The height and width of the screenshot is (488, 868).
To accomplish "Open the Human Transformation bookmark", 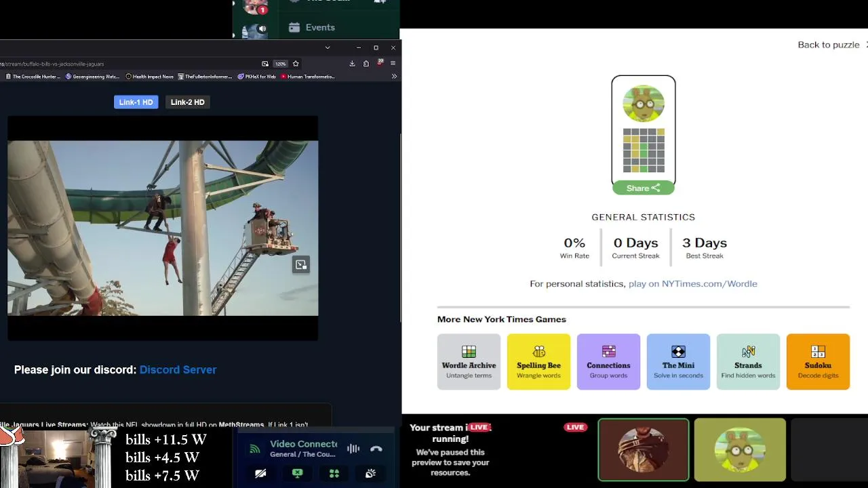I will pos(308,77).
